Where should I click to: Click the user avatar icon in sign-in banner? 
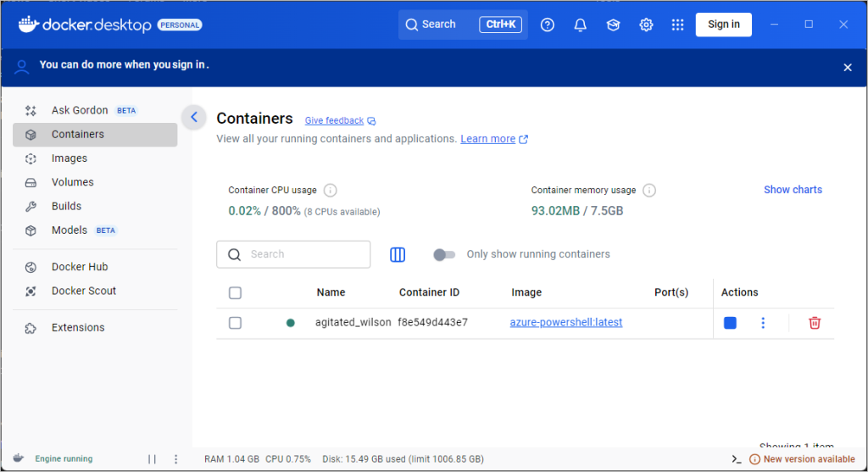pos(21,67)
